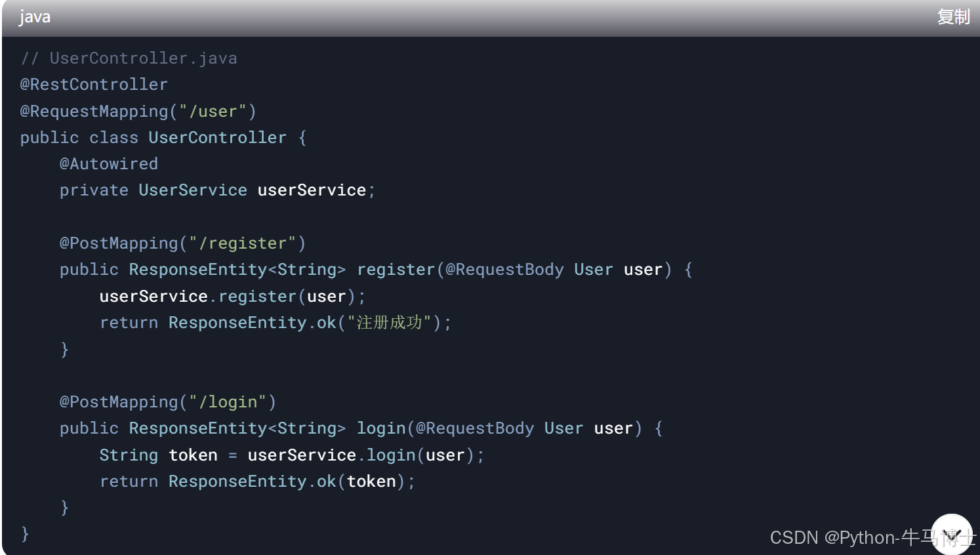The width and height of the screenshot is (980, 555).
Task: Select the userService field declaration
Action: click(x=216, y=190)
